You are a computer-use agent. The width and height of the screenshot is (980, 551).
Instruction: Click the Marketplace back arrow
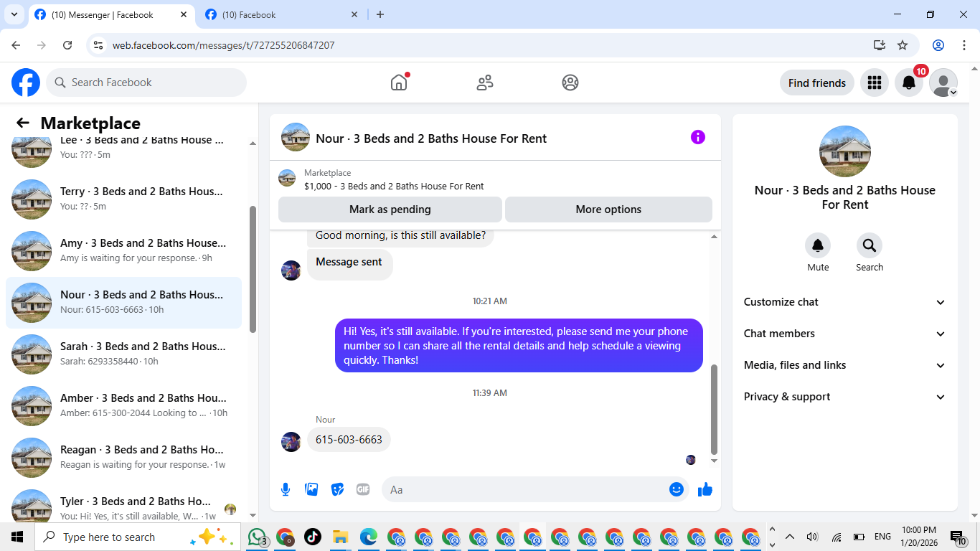[23, 123]
